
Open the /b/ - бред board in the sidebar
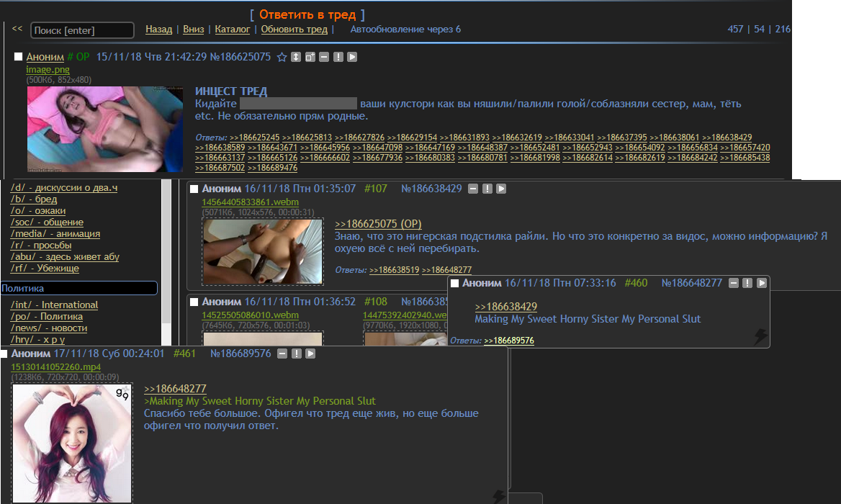point(34,199)
